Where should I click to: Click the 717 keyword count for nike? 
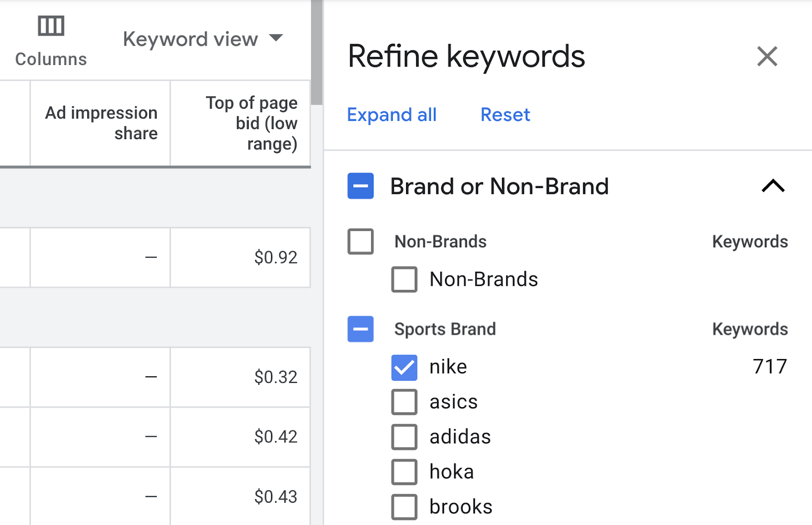tap(771, 367)
